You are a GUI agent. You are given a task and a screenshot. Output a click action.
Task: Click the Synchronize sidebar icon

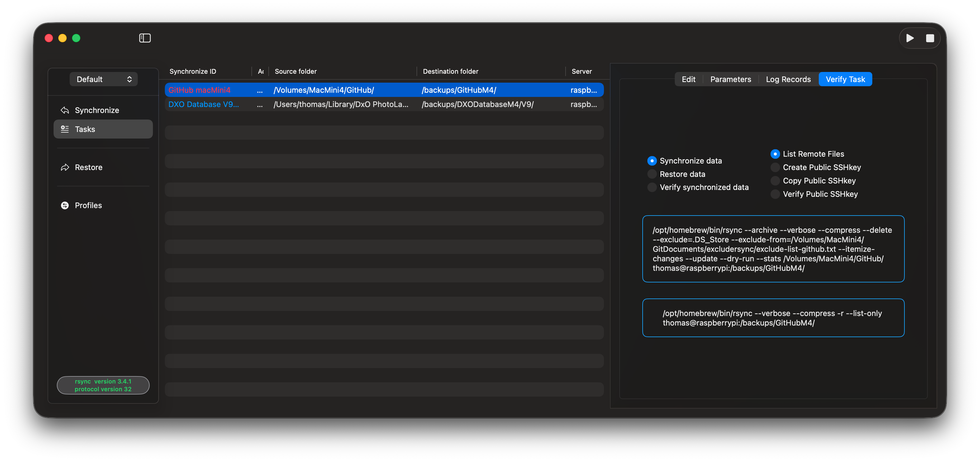[x=65, y=110]
